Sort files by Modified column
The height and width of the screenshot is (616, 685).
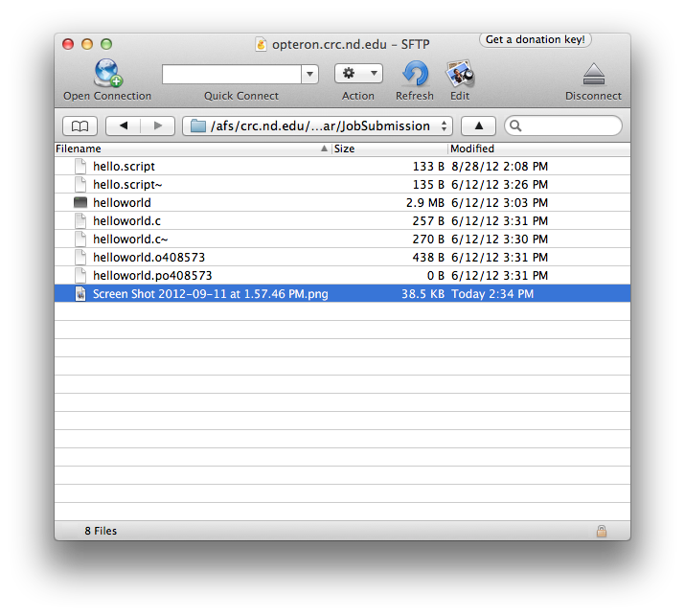537,148
